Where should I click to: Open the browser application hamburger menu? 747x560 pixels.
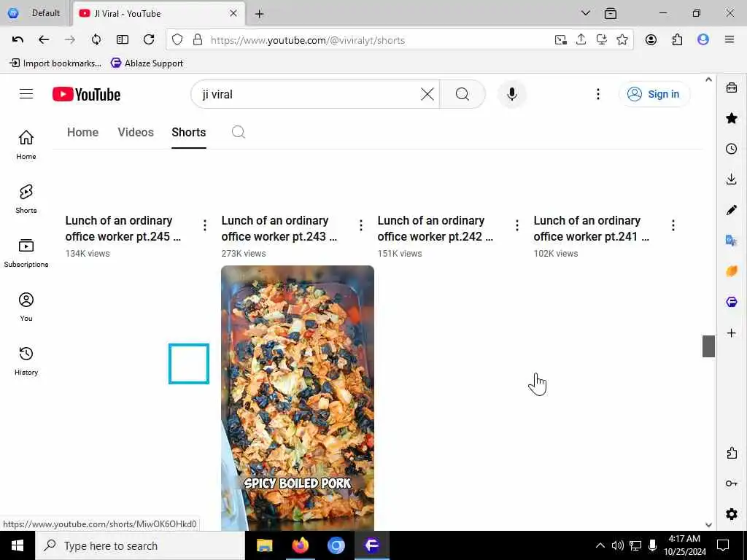pos(729,40)
